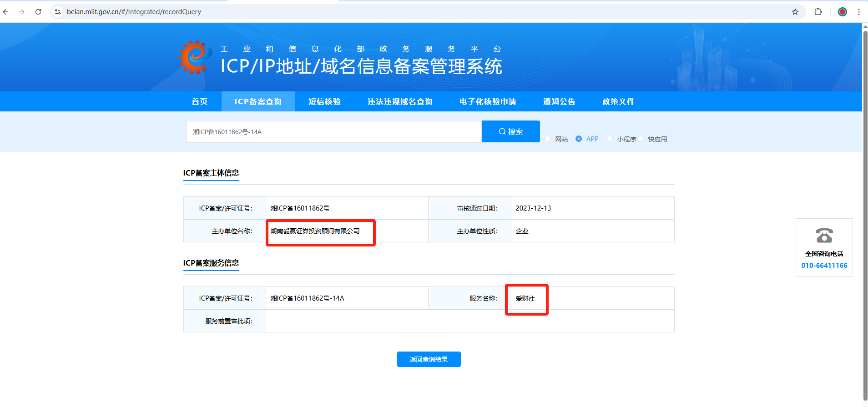Viewport: 868px width, 407px height.
Task: Click the blue 搜索 button
Action: (x=511, y=131)
